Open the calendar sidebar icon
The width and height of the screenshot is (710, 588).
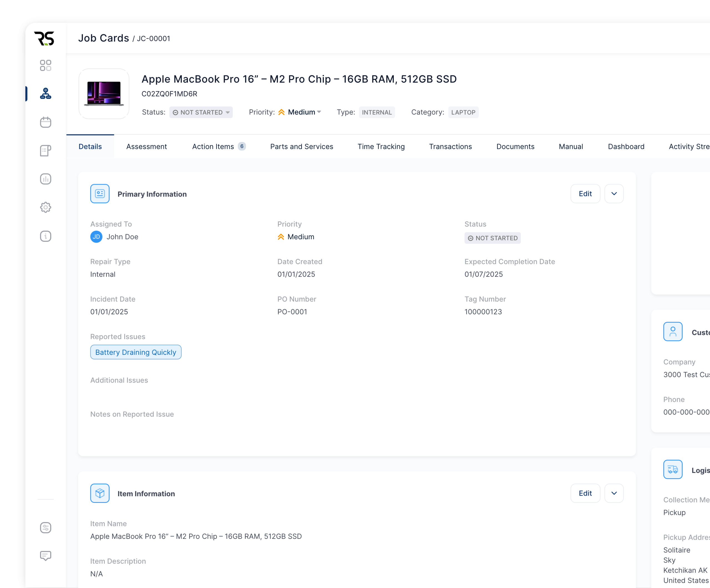(x=45, y=122)
